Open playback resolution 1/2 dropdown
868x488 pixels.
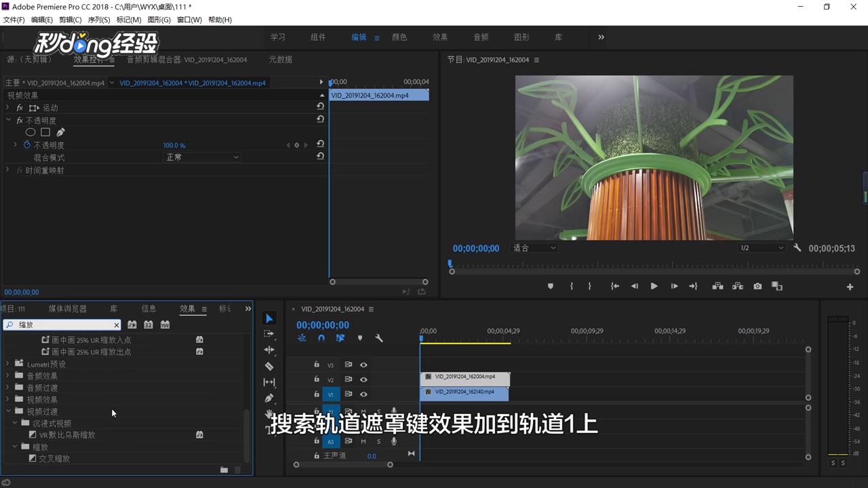(x=762, y=248)
